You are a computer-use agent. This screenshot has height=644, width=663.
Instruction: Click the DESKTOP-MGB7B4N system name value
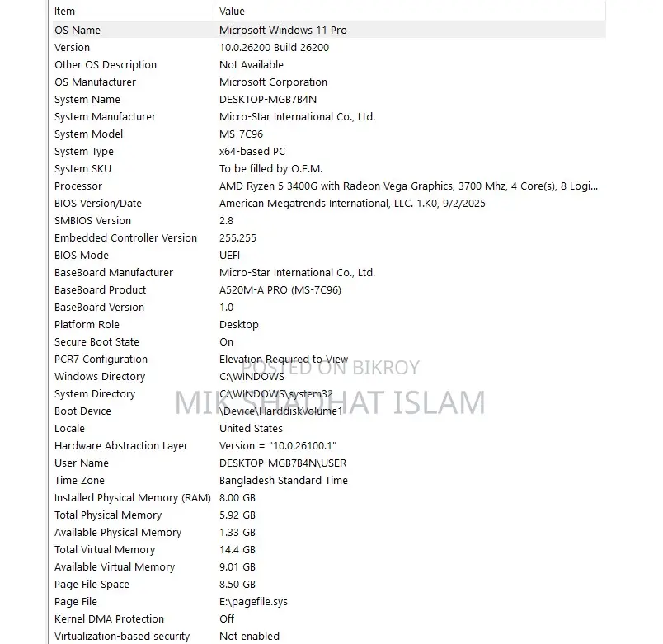click(x=268, y=100)
